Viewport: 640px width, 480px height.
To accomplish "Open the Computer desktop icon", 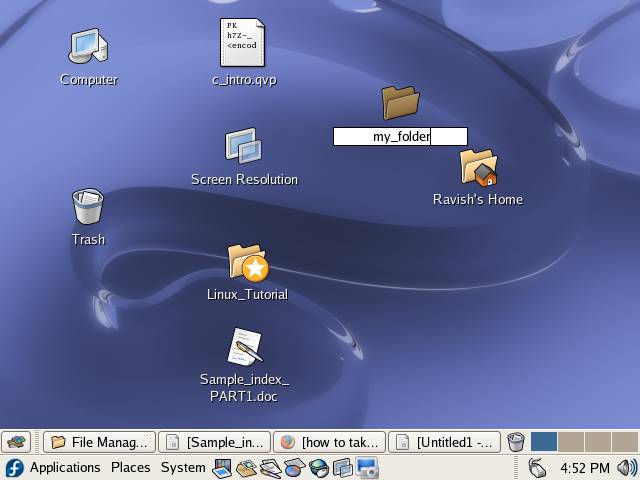I will (x=88, y=47).
